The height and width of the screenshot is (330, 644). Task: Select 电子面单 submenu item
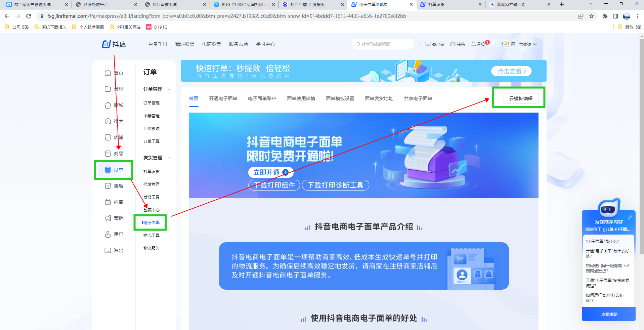152,223
